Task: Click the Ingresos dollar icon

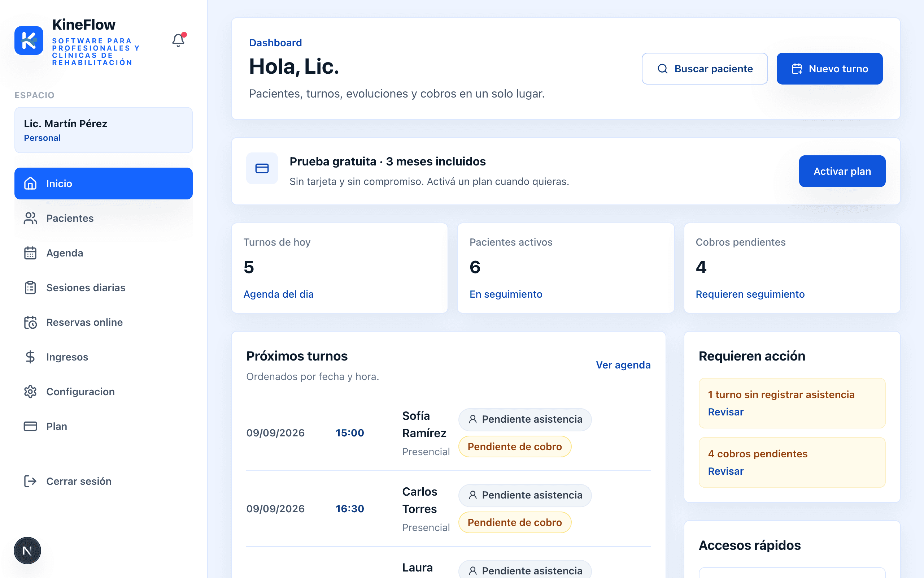Action: [30, 357]
